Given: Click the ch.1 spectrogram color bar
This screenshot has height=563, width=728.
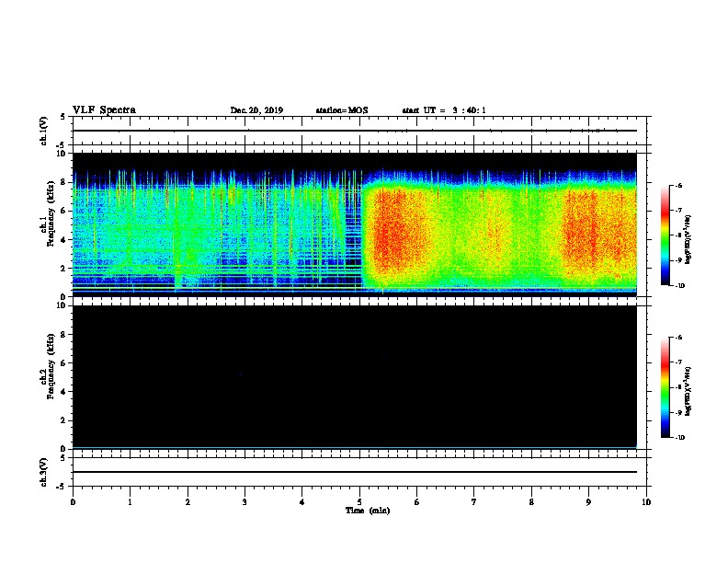Looking at the screenshot, I should 665,236.
